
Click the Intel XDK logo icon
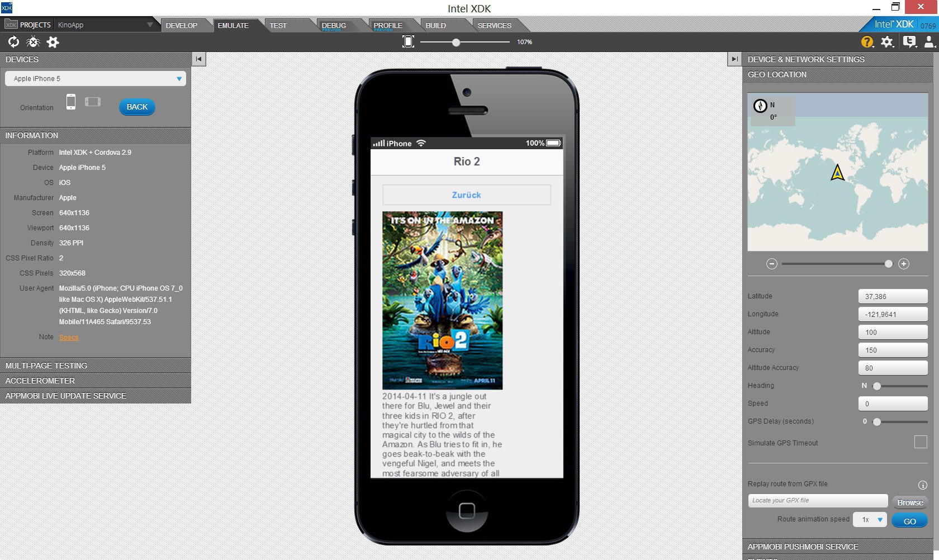coord(6,8)
